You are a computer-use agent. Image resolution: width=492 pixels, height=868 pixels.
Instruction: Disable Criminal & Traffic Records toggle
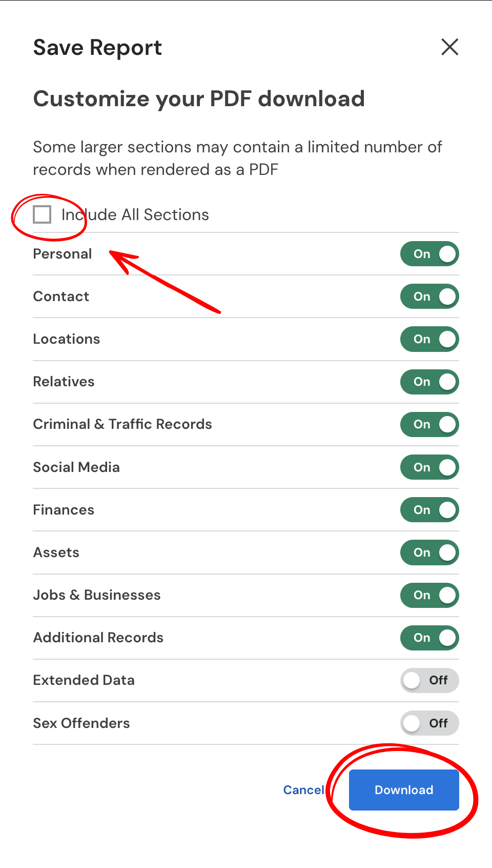pyautogui.click(x=429, y=424)
